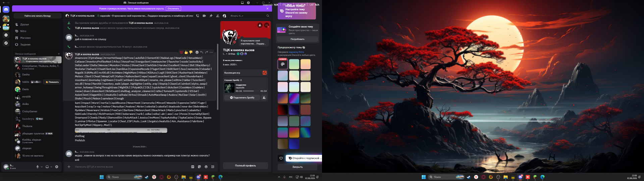Add thumbs down reaction to message
This screenshot has width=644, height=181.
[191, 52]
